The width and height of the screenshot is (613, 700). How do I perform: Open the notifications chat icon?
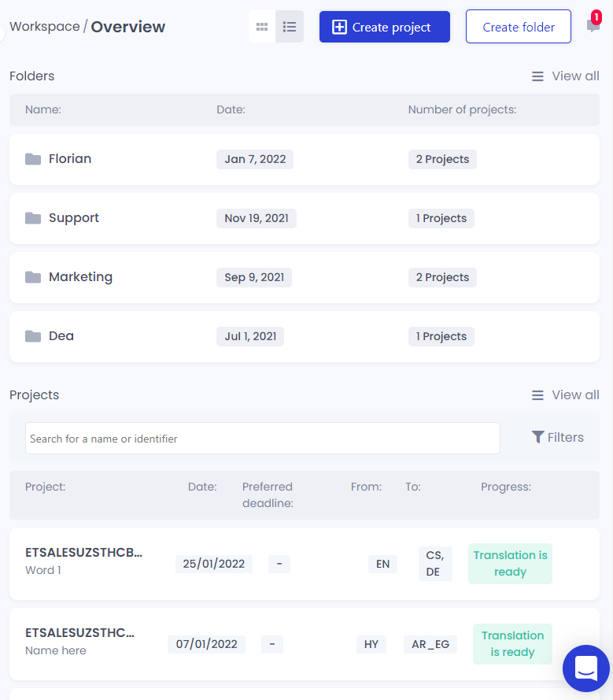tap(593, 26)
